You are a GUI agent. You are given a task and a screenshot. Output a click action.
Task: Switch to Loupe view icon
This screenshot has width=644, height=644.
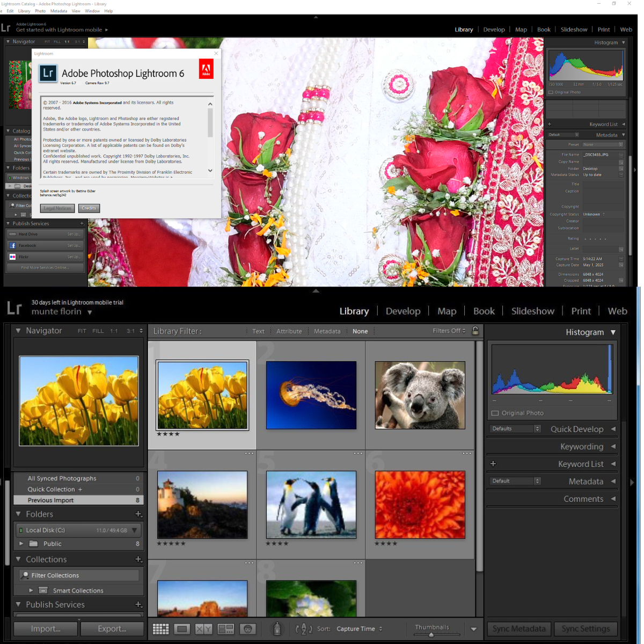tap(182, 629)
